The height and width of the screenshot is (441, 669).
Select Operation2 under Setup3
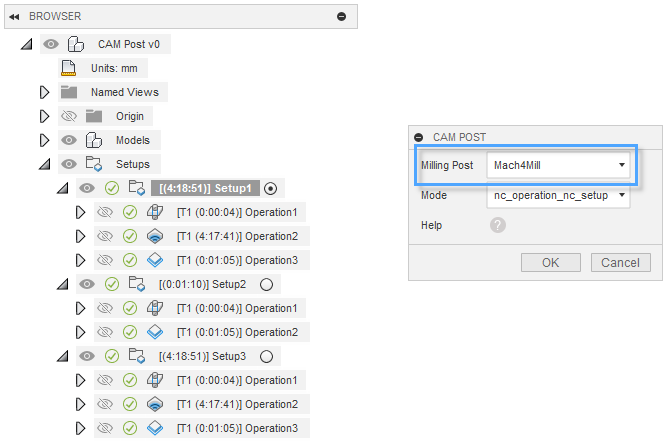pos(236,404)
